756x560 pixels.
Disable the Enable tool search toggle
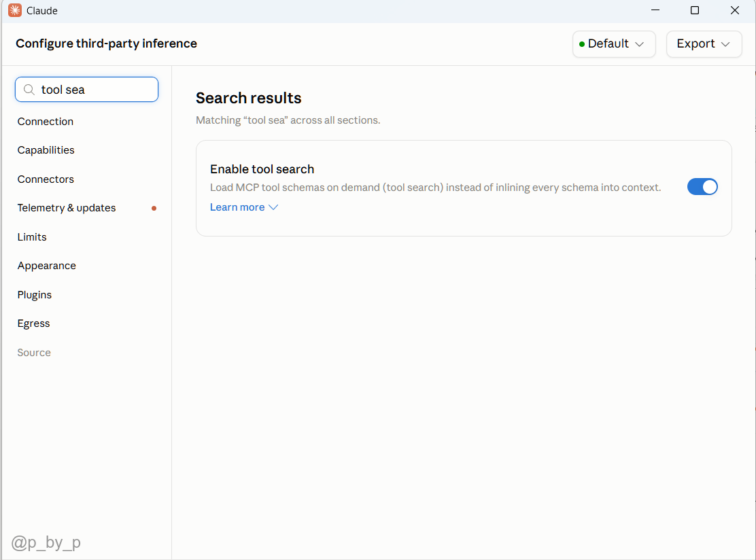702,187
